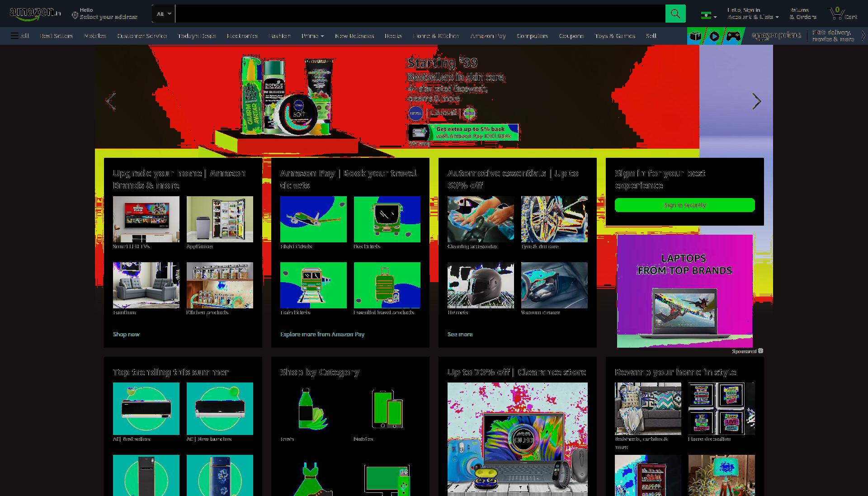Open Vacuum cleaner thumbnail
Screen dimensions: 868x496
(x=554, y=285)
